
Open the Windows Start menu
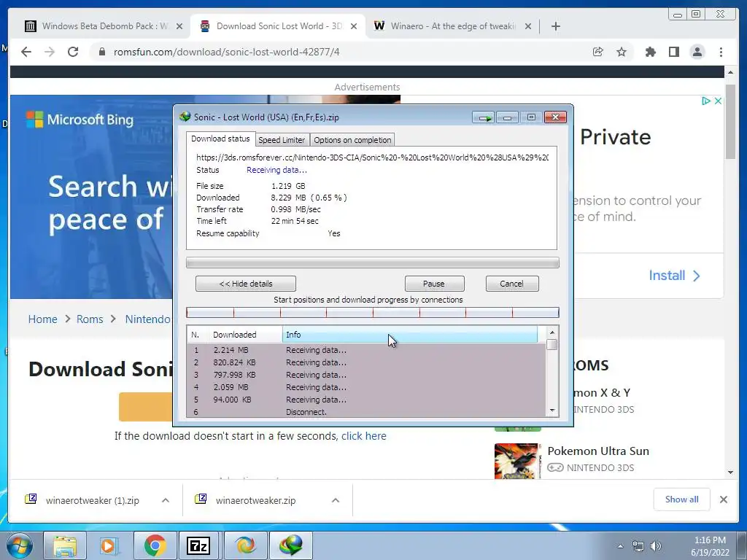click(x=20, y=545)
